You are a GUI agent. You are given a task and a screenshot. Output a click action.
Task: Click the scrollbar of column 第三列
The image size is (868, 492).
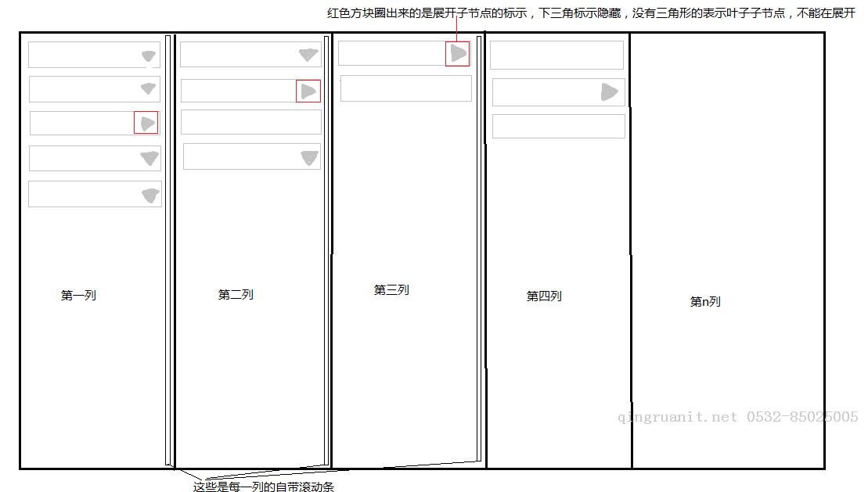pyautogui.click(x=479, y=249)
